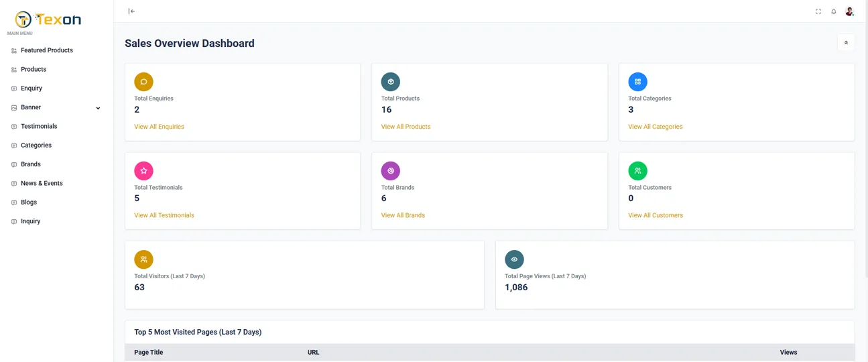Click the Total Testimonials star icon
This screenshot has width=868, height=362.
(143, 171)
